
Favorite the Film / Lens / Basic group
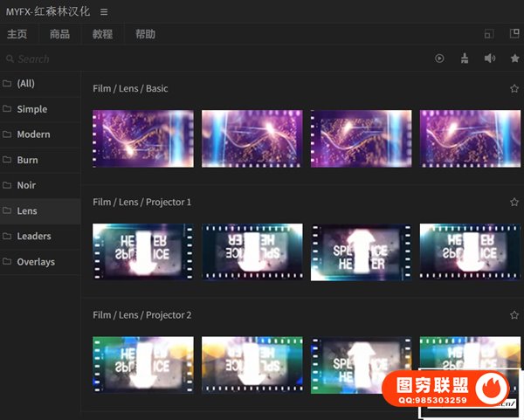[x=514, y=89]
